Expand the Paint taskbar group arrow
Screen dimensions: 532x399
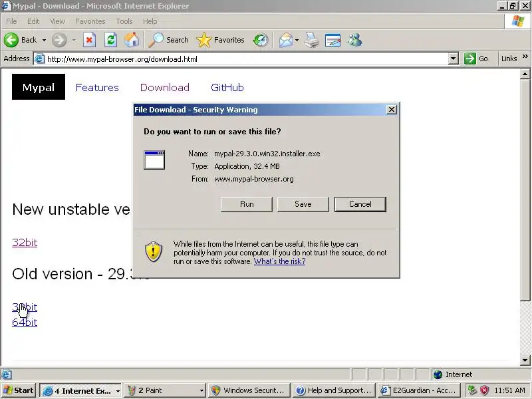[202, 391]
